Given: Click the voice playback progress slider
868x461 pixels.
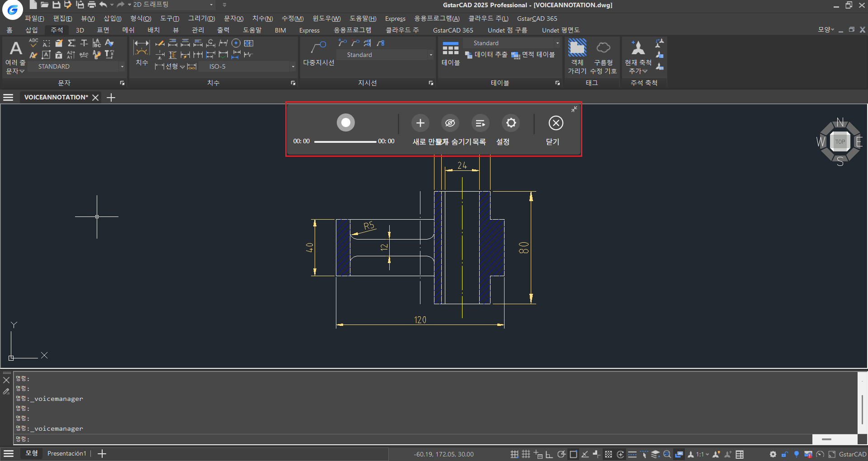Looking at the screenshot, I should click(x=345, y=141).
